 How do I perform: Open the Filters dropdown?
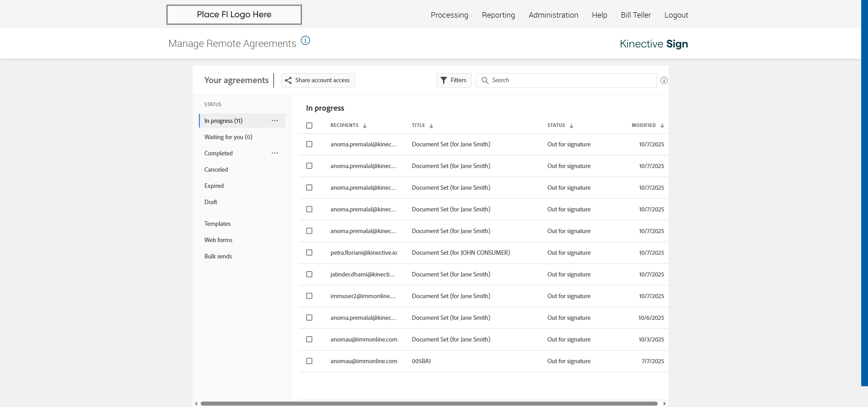453,80
